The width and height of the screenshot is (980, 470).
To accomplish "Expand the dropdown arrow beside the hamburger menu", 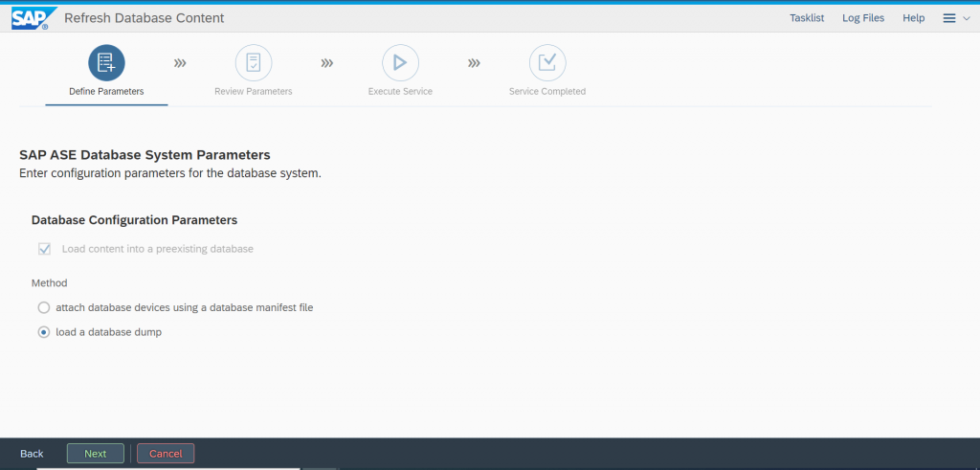I will pos(967,19).
